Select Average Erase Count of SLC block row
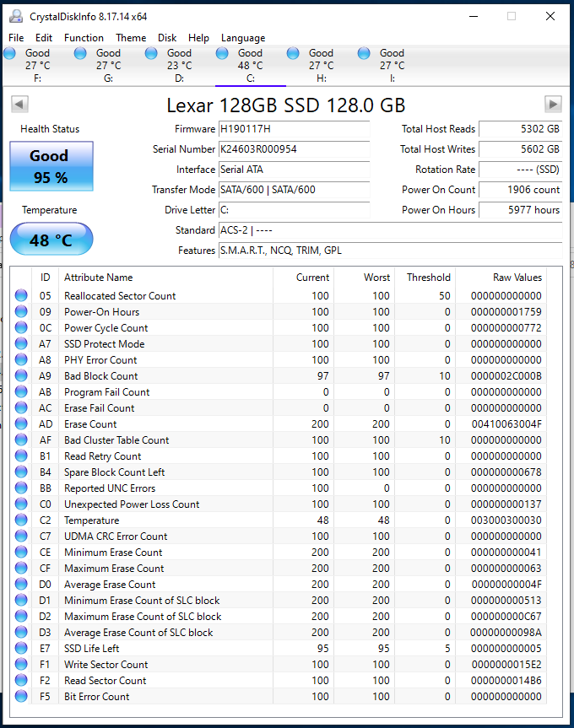The image size is (574, 728). [279, 632]
